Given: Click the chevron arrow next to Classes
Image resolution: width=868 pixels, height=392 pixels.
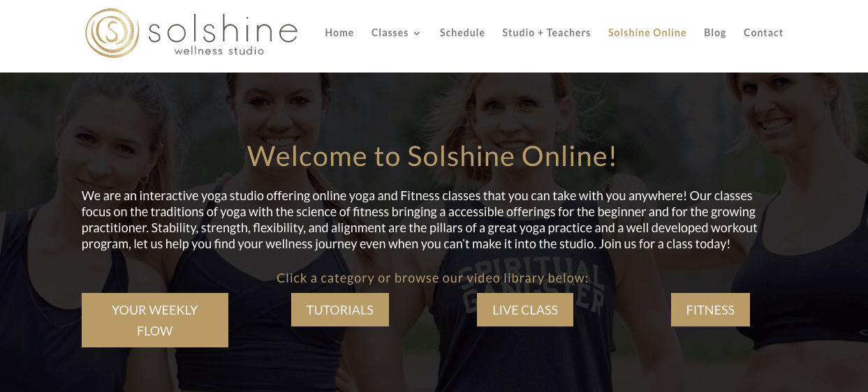Looking at the screenshot, I should [417, 33].
